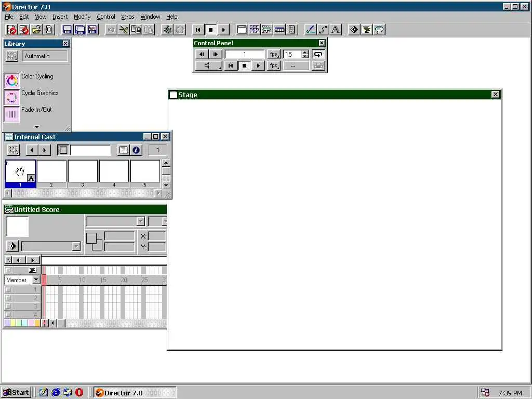532x399 pixels.
Task: Open the File menu
Action: pyautogui.click(x=9, y=17)
